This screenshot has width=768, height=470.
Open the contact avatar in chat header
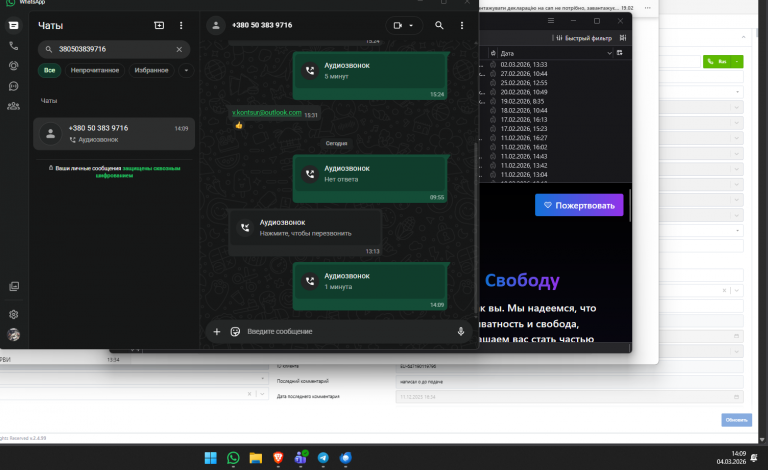tap(216, 25)
